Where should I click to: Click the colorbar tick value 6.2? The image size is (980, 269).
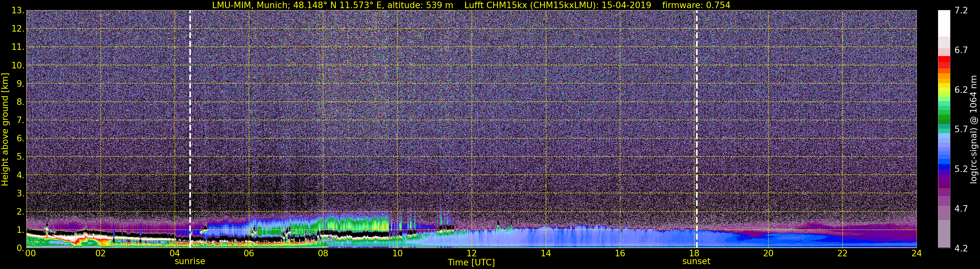tap(961, 90)
